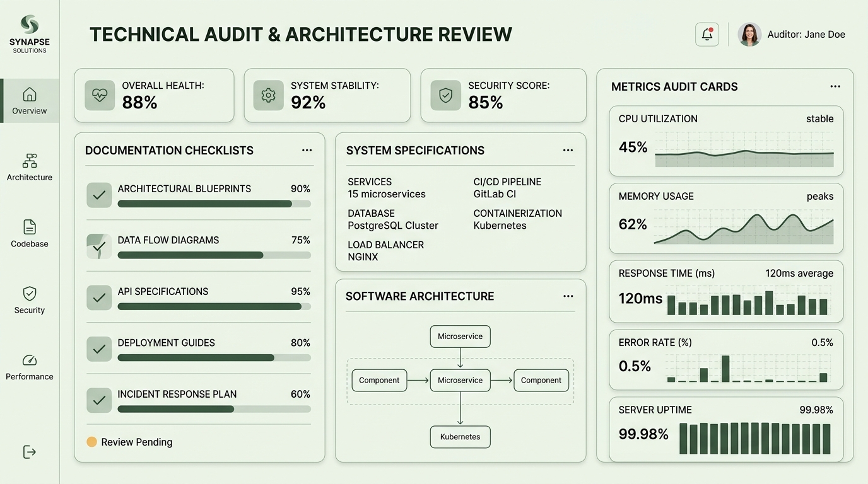Screen dimensions: 868x484
Task: Toggle the Architectural Blueprints checkbox
Action: click(x=99, y=195)
